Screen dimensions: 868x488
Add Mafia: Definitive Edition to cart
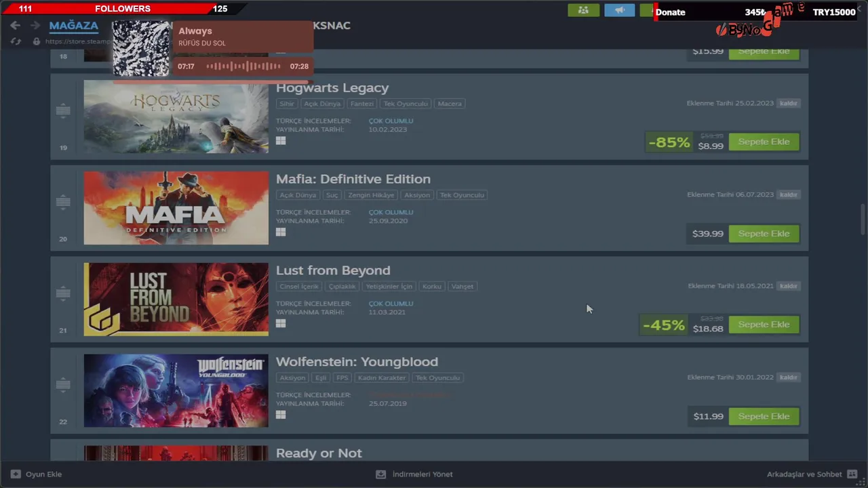click(764, 233)
